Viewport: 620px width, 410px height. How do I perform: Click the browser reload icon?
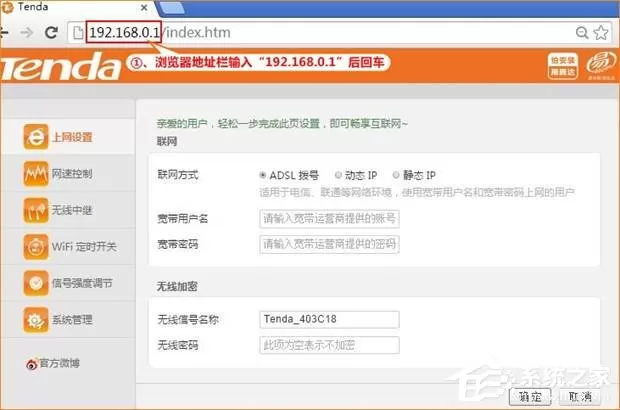click(x=51, y=32)
